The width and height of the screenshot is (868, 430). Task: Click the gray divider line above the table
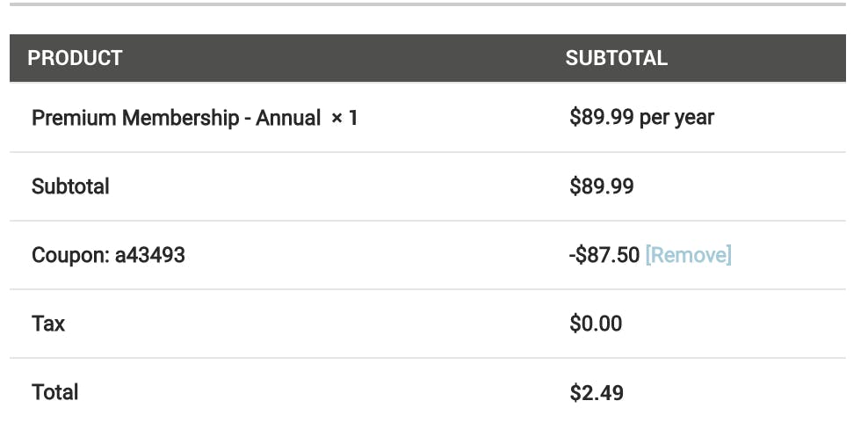coord(427,4)
